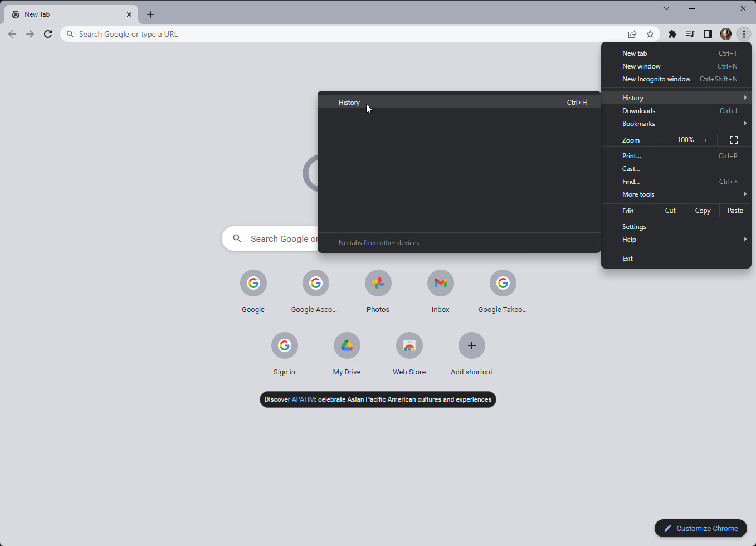Screen dimensions: 756x546
Task: Toggle the side panel icon
Action: (x=708, y=34)
